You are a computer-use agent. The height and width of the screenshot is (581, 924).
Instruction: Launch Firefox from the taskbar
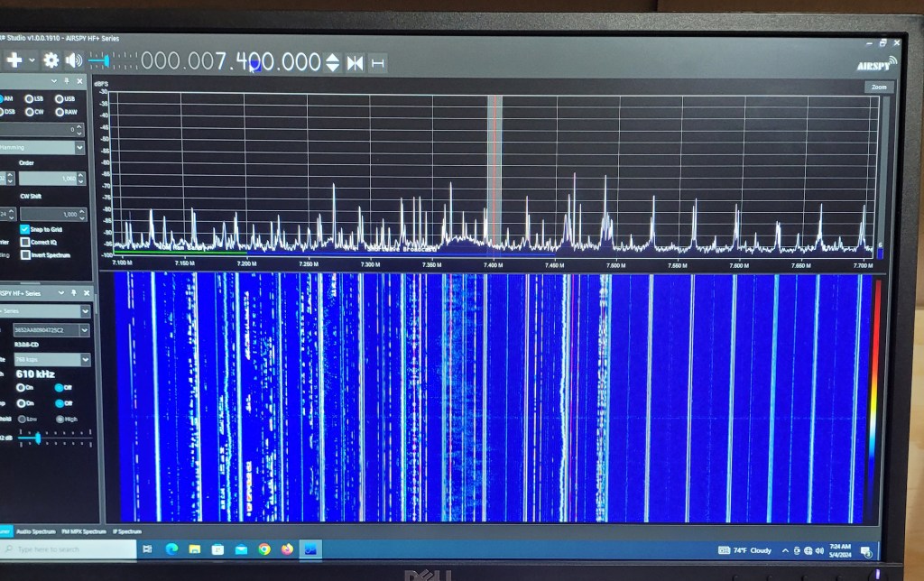[x=287, y=549]
